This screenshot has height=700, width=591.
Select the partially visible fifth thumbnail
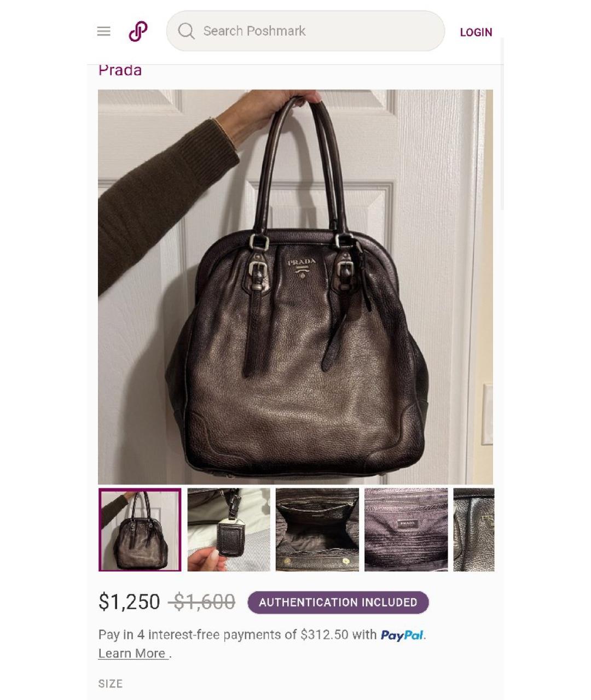click(x=474, y=530)
